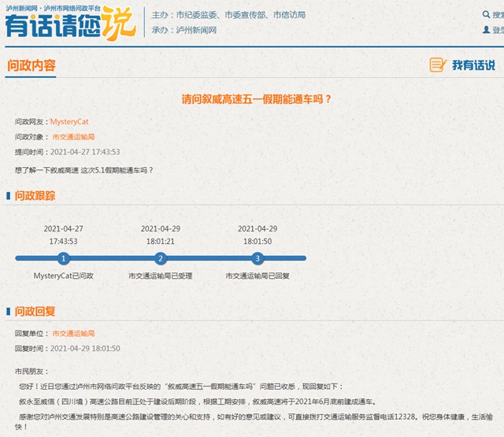Click the search magnifier icon
This screenshot has height=437, width=504.
(x=486, y=14)
